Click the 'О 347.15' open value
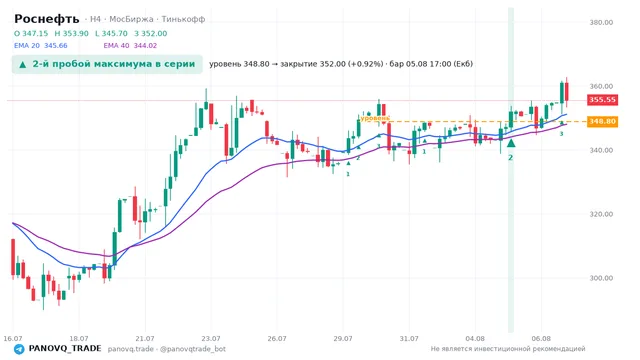This screenshot has height=360, width=640. click(31, 33)
